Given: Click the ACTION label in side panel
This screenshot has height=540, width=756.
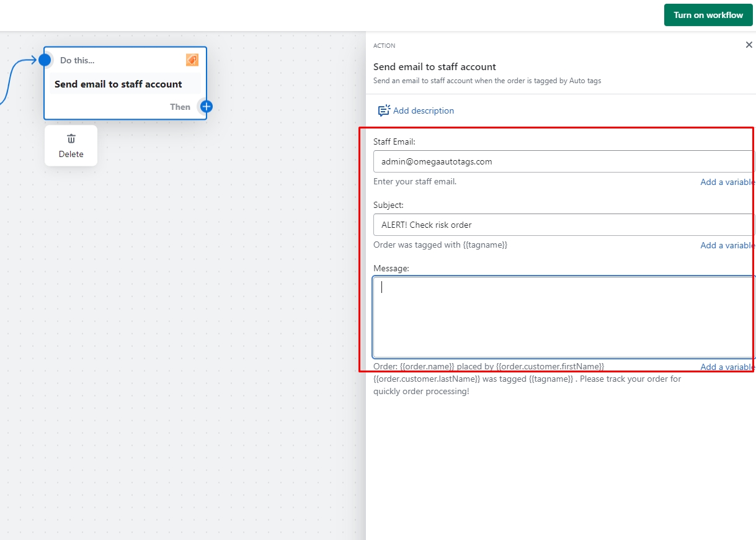Looking at the screenshot, I should (384, 46).
